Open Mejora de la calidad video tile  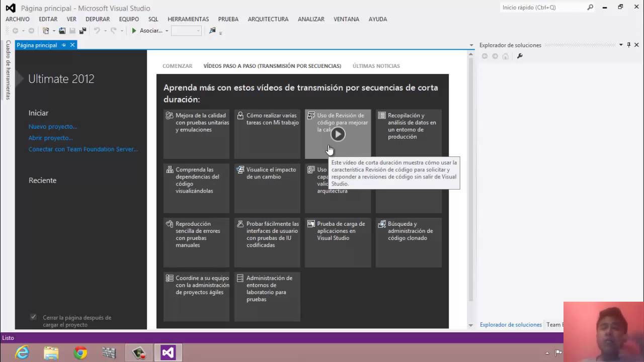pos(196,134)
